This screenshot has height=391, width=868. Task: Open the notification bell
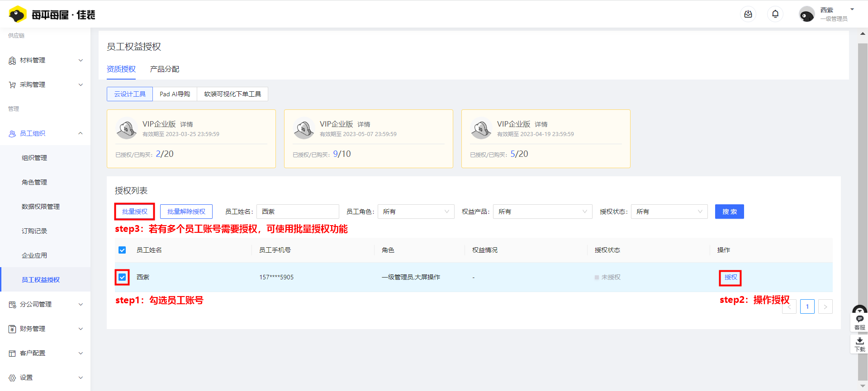[775, 14]
